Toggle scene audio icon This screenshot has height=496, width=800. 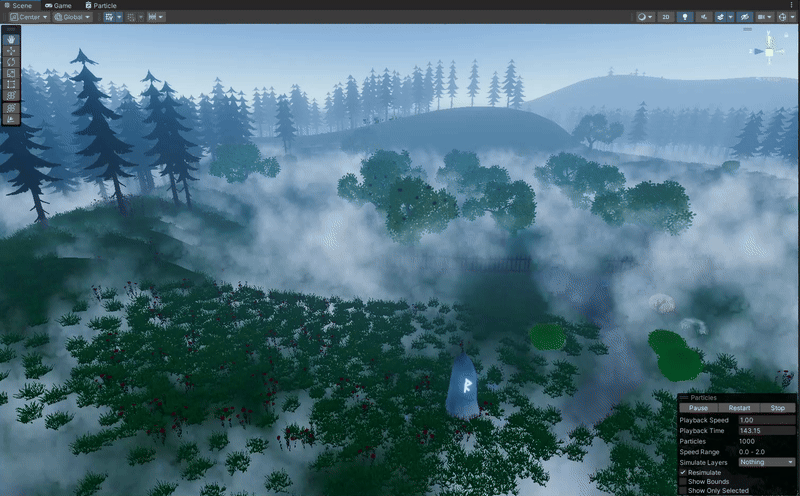click(x=705, y=17)
